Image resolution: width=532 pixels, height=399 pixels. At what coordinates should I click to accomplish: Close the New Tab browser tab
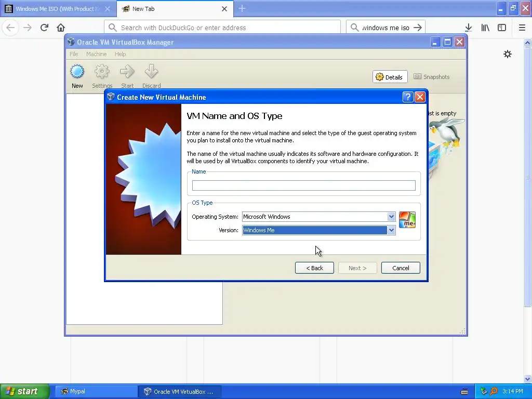click(224, 9)
